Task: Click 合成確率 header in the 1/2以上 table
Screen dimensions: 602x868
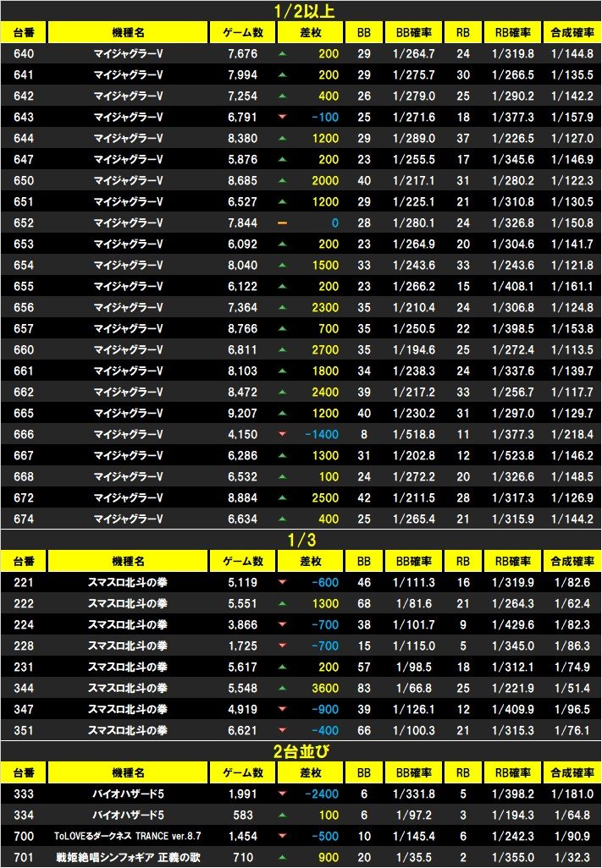Action: [572, 33]
